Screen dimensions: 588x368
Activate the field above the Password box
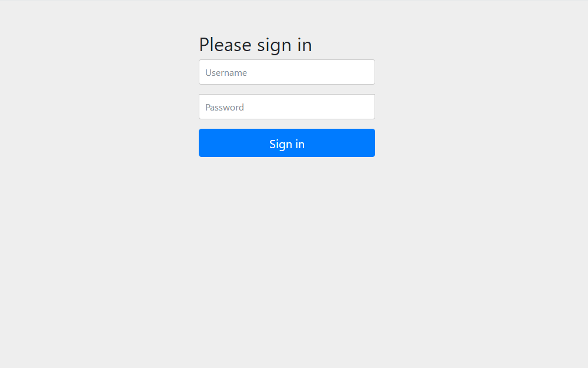pyautogui.click(x=287, y=72)
